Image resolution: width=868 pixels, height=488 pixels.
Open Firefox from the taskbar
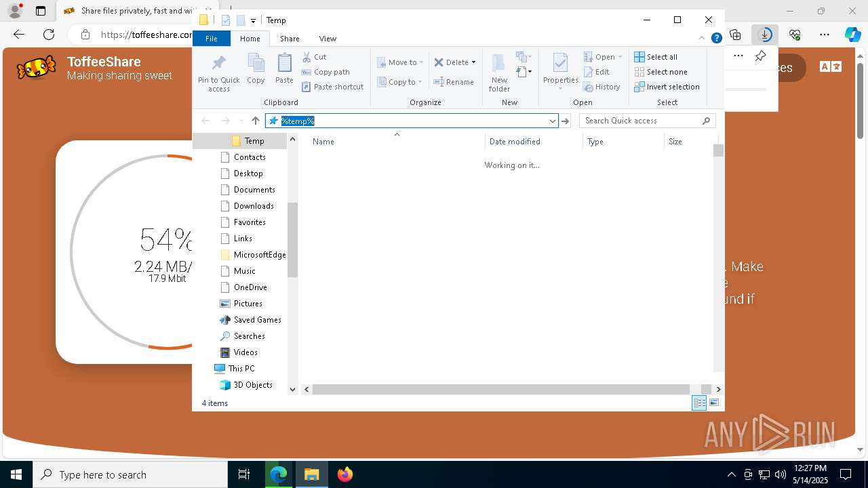coord(345,474)
